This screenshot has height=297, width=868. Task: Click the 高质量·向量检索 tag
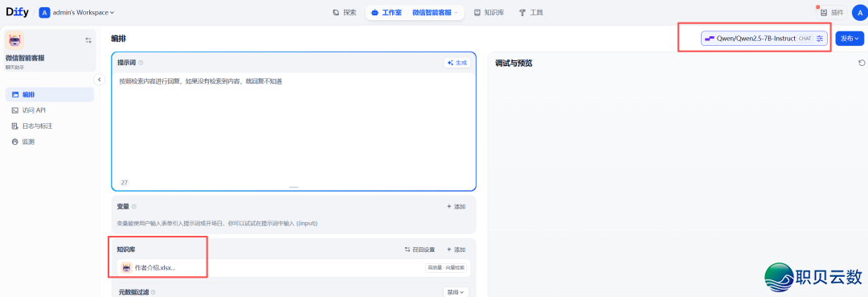(445, 268)
